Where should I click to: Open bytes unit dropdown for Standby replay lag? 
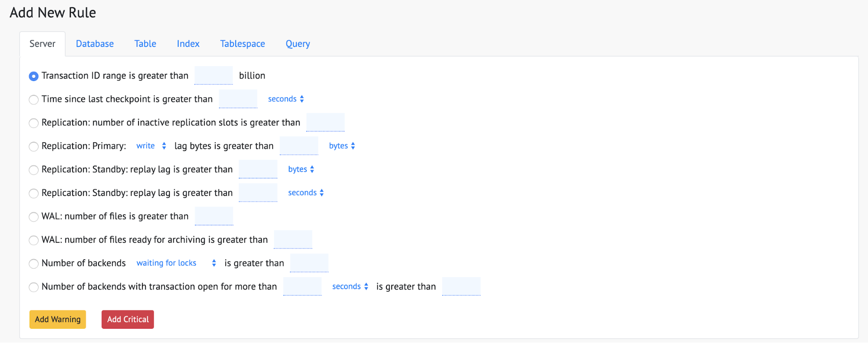301,169
